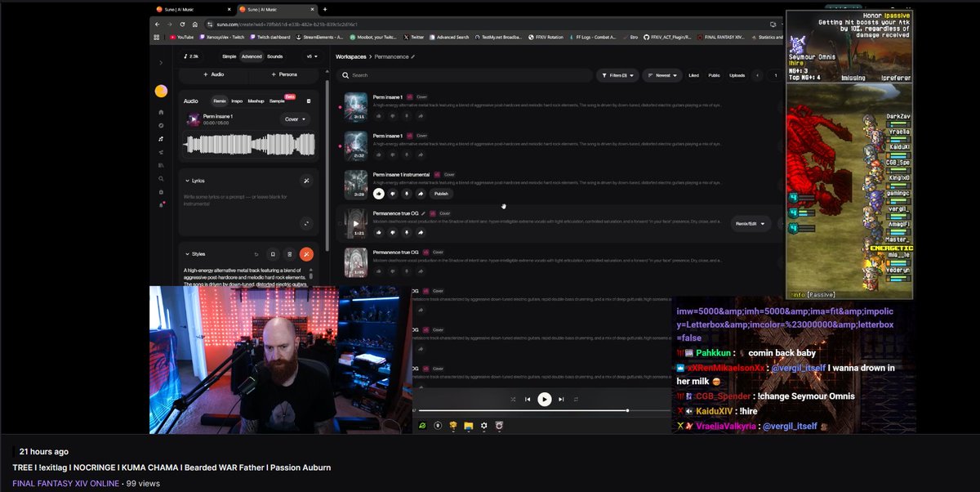Image resolution: width=980 pixels, height=492 pixels.
Task: Click the workspace Search field
Action: [465, 75]
